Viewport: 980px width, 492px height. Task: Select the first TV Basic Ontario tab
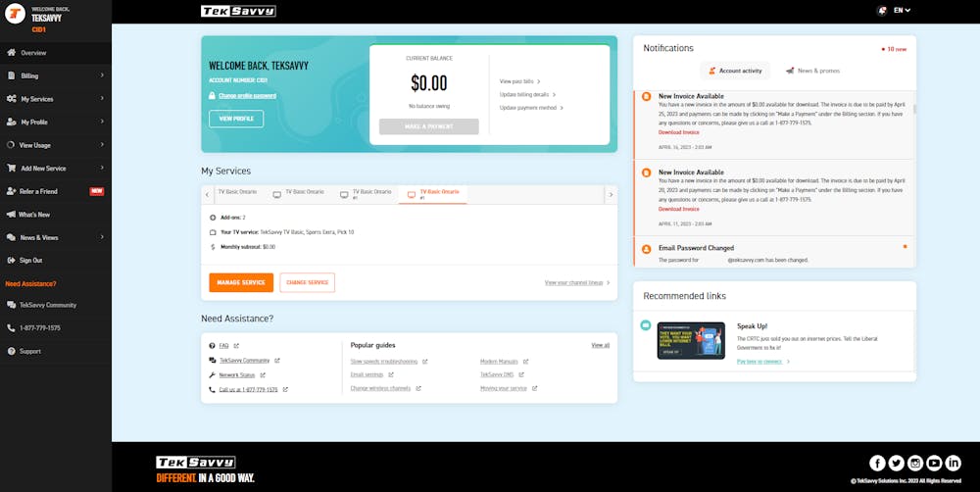[x=237, y=192]
